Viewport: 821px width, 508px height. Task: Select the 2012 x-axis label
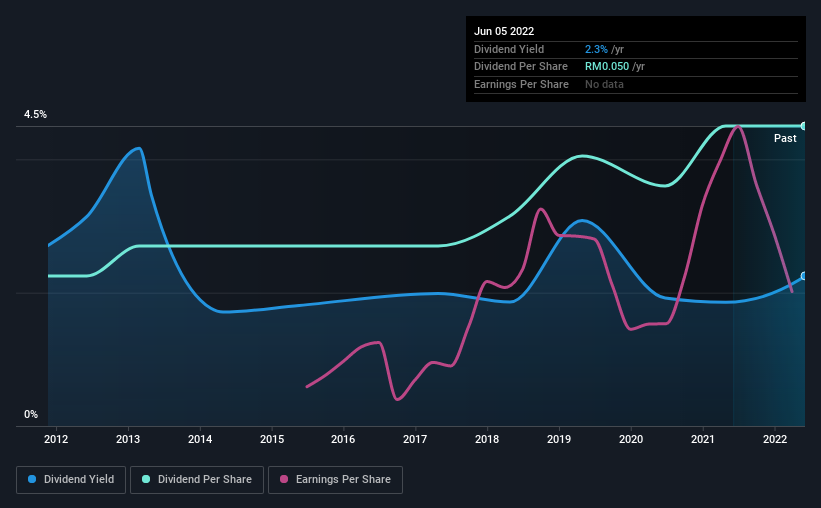[56, 439]
